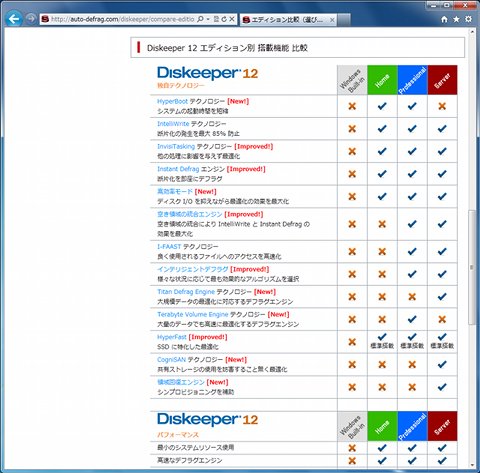Open the IntelliWrite link
Screen dimensions: 480x473
tap(173, 124)
